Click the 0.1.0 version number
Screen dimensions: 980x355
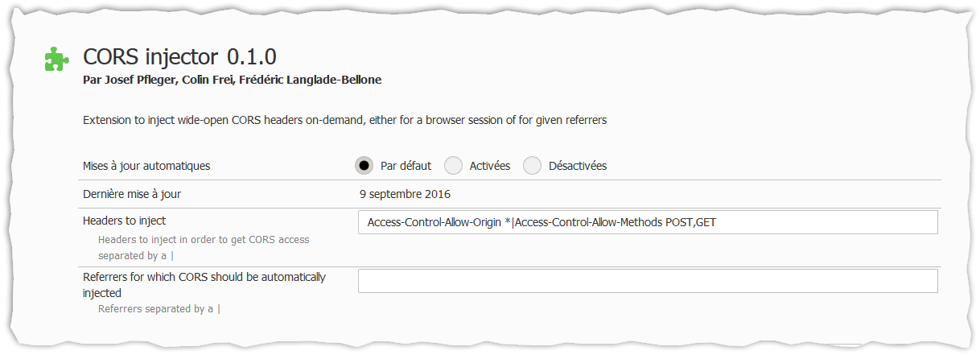click(x=252, y=57)
